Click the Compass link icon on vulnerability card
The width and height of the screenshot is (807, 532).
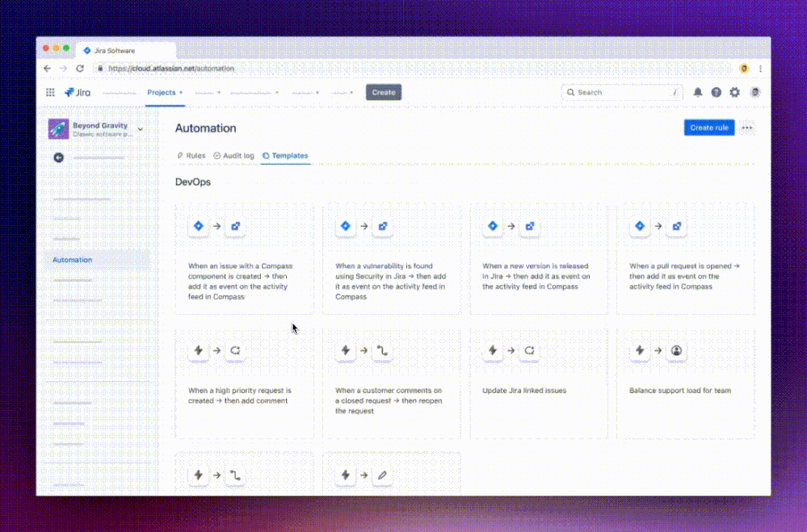coord(382,226)
